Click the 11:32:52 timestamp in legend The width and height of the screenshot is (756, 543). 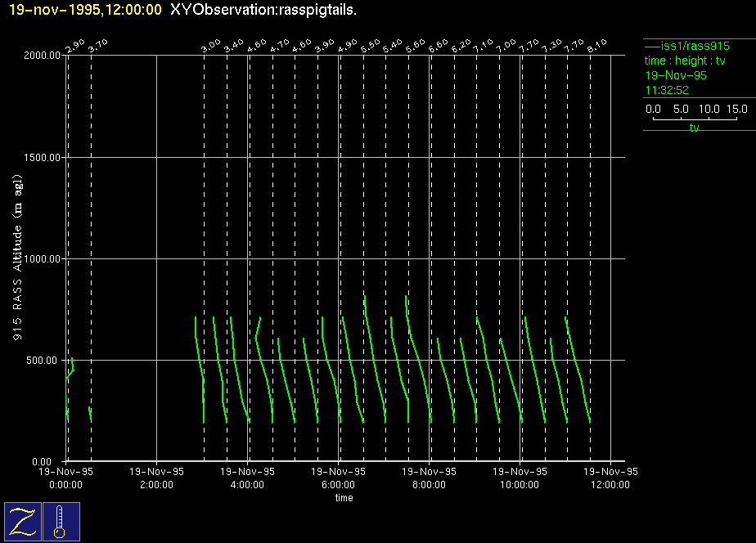click(x=666, y=90)
